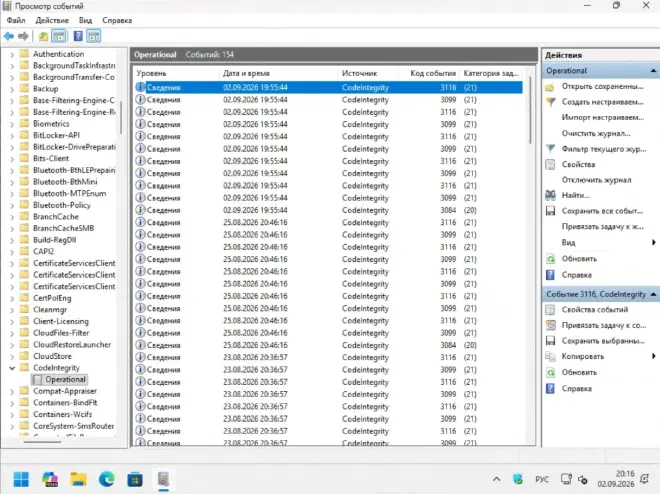Expand the Backup tree folder

[x=12, y=89]
